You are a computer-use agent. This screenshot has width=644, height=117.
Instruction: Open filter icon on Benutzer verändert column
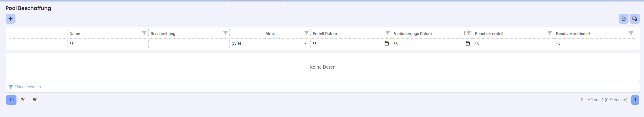tap(631, 33)
